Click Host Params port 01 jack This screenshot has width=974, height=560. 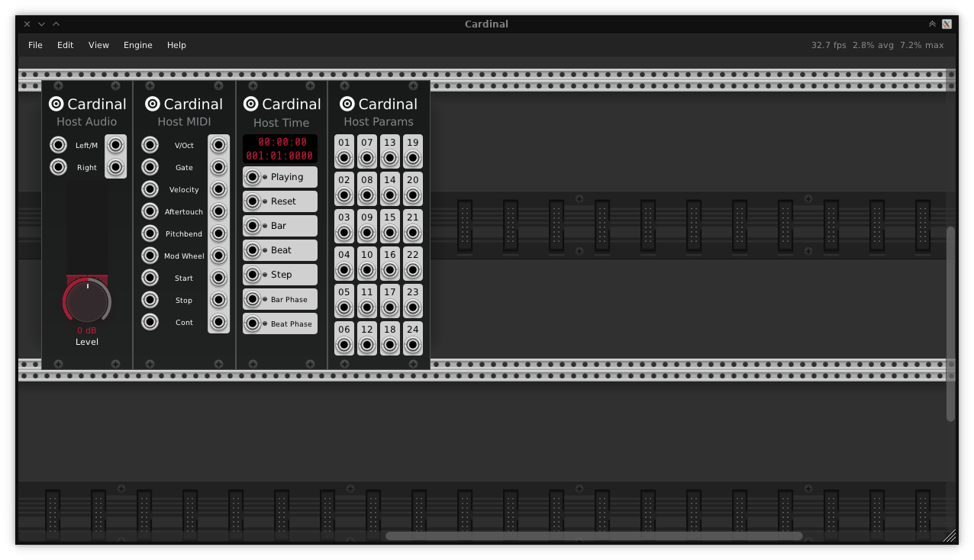point(344,159)
